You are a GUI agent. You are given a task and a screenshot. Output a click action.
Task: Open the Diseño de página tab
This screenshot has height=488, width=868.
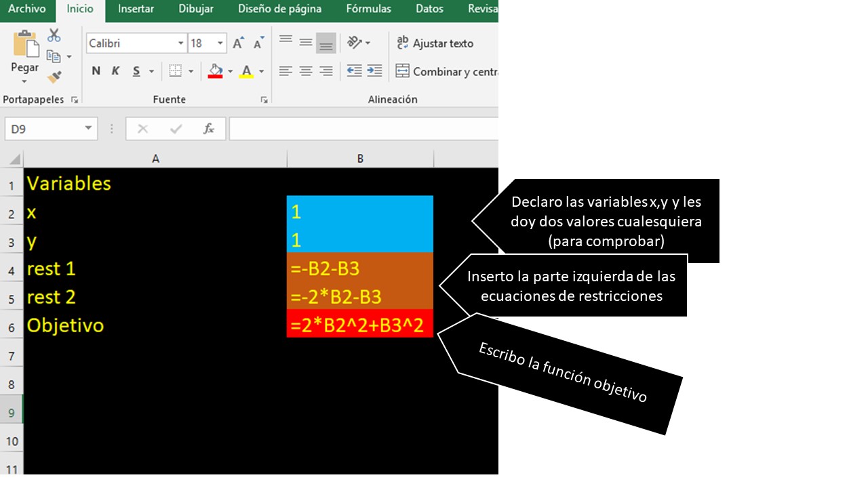tap(279, 9)
